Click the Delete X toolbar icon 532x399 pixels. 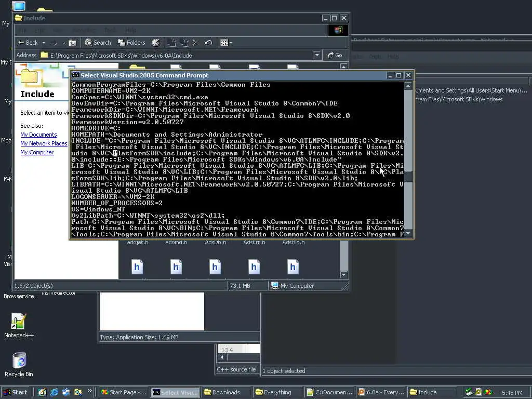[195, 43]
